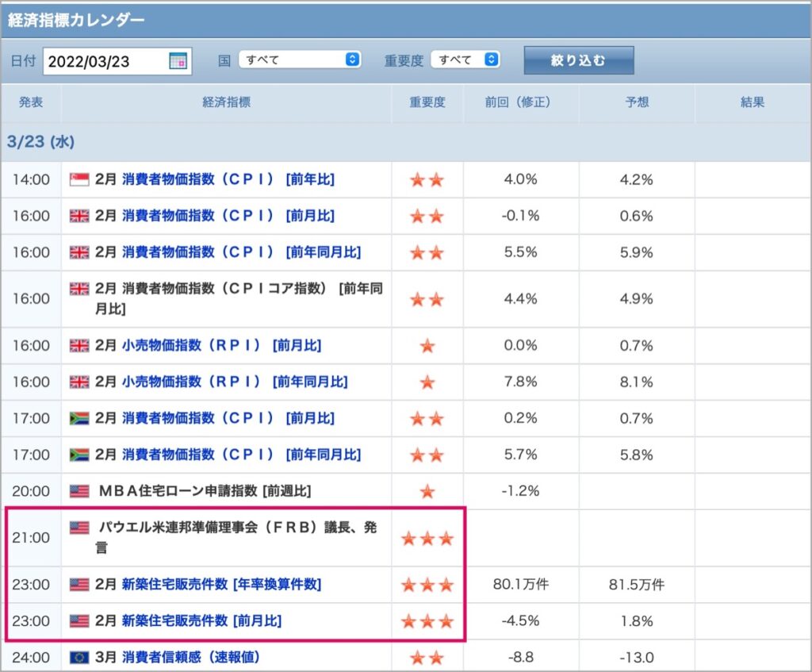Viewport: 812px width, 672px height.
Task: Click the 経済指標 column header
Action: click(226, 102)
